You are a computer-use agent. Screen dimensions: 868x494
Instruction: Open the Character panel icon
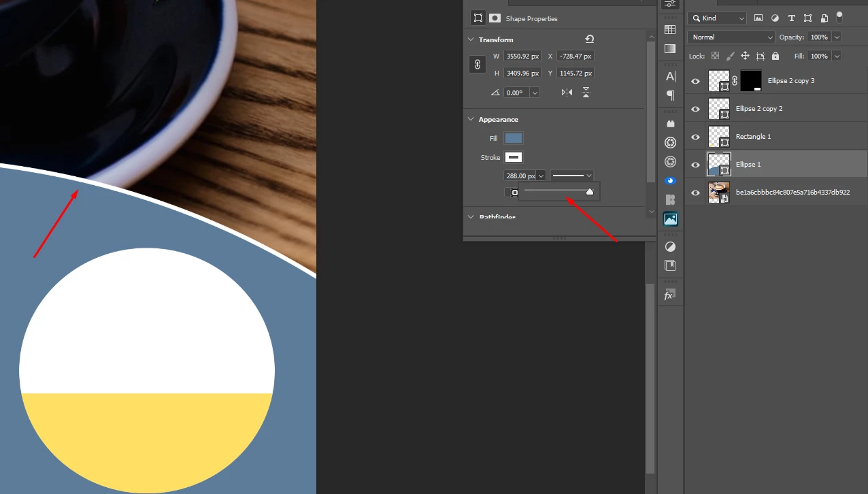(x=670, y=76)
